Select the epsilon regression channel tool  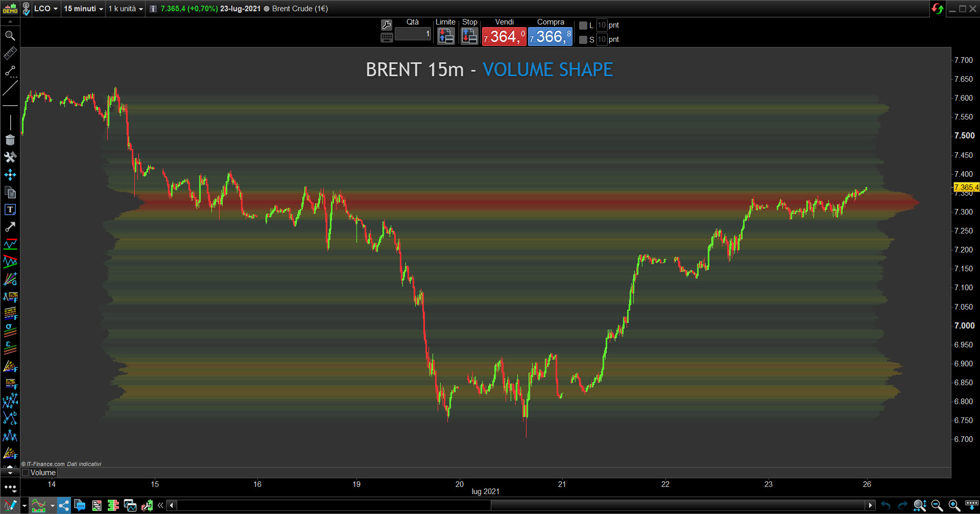pyautogui.click(x=10, y=348)
